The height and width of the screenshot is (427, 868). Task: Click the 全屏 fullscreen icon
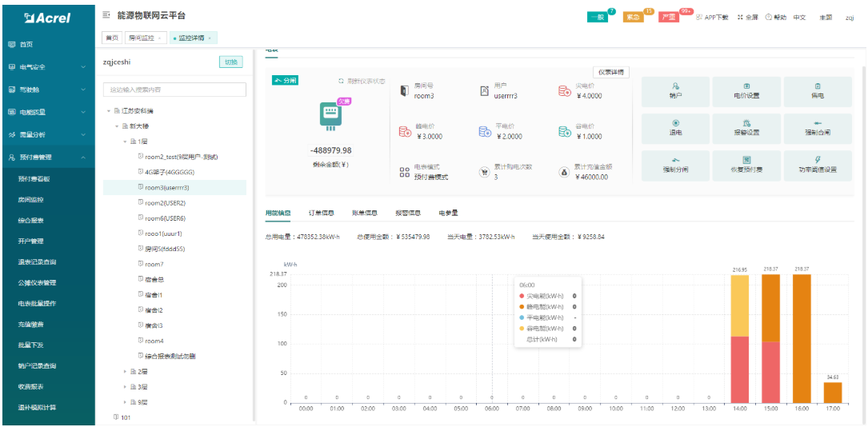pyautogui.click(x=740, y=17)
